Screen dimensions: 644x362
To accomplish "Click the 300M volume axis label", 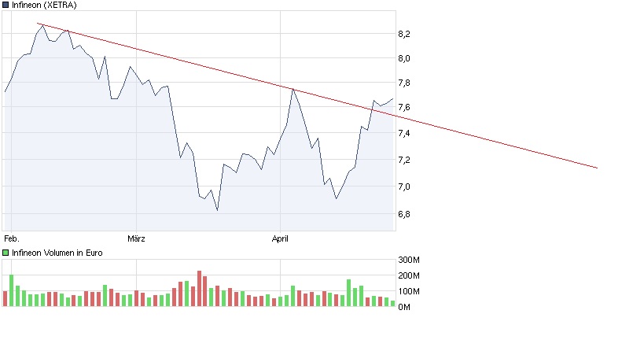I will click(410, 260).
